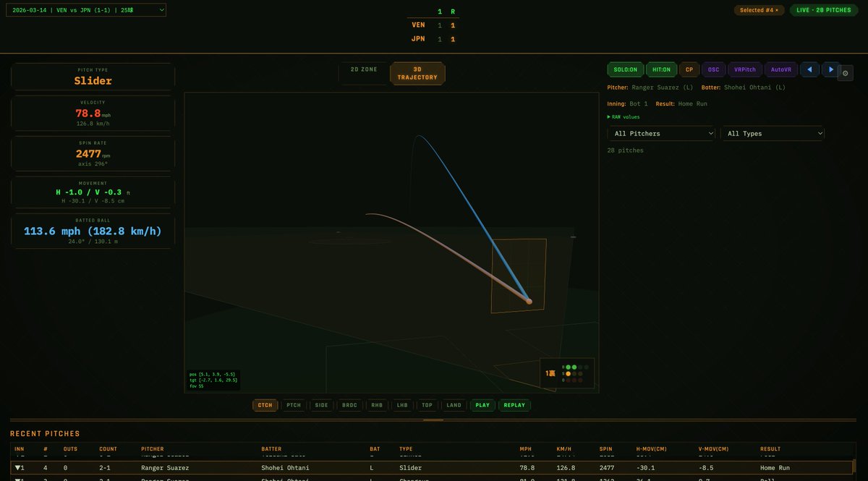The image size is (868, 481).
Task: Click the H/V movement card
Action: coord(93,192)
